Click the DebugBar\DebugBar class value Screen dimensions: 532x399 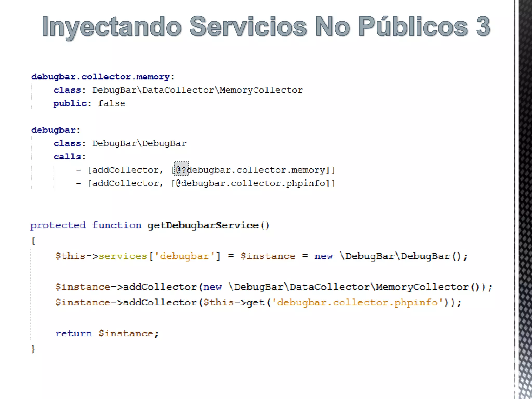pos(139,143)
